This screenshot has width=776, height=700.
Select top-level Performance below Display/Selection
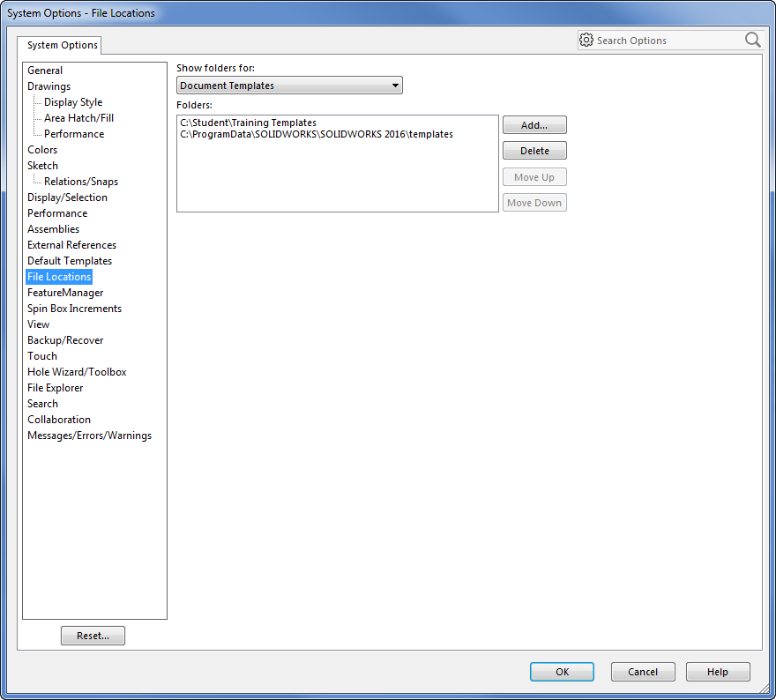coord(57,213)
